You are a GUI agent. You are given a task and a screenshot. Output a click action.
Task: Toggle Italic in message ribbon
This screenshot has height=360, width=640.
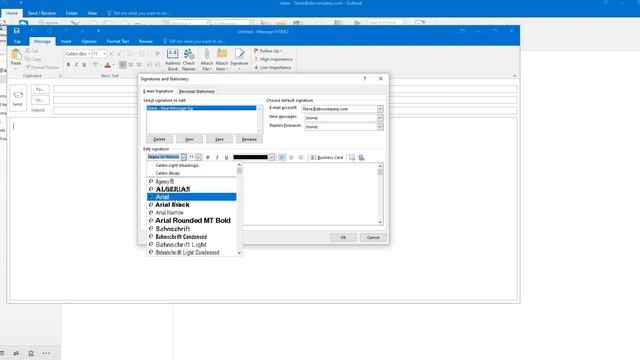click(76, 65)
